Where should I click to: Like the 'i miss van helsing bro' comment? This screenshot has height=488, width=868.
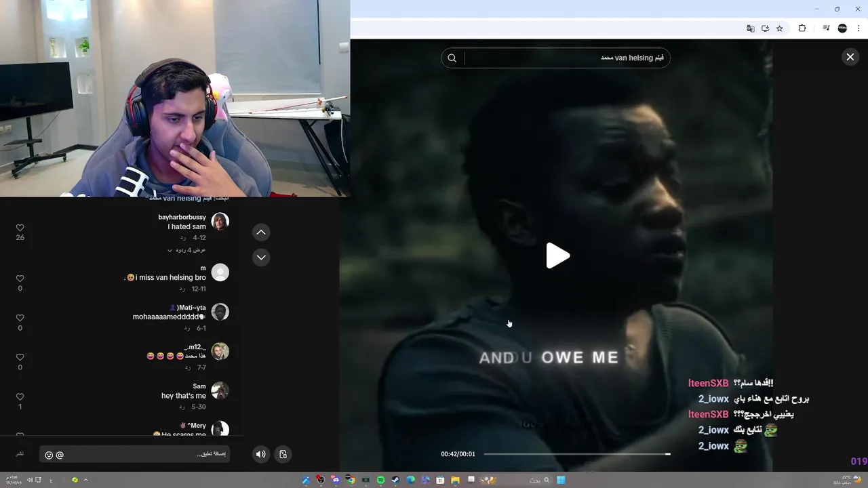pyautogui.click(x=20, y=279)
